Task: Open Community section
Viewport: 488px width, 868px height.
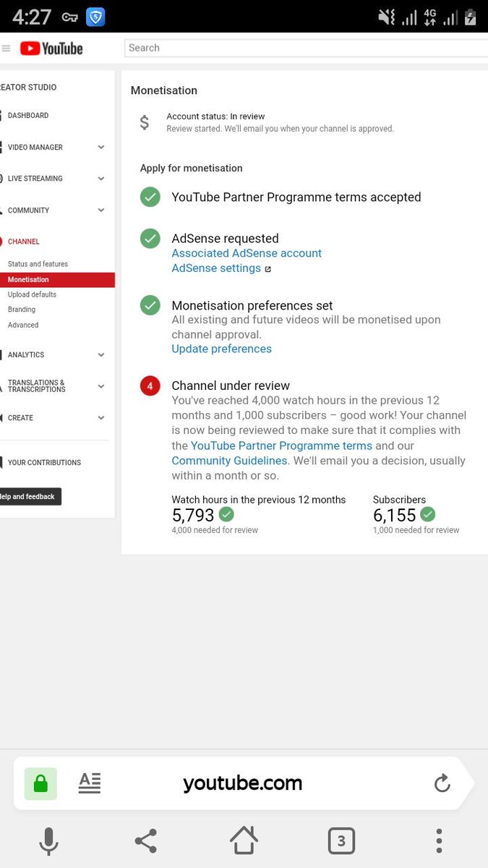Action: [x=29, y=210]
